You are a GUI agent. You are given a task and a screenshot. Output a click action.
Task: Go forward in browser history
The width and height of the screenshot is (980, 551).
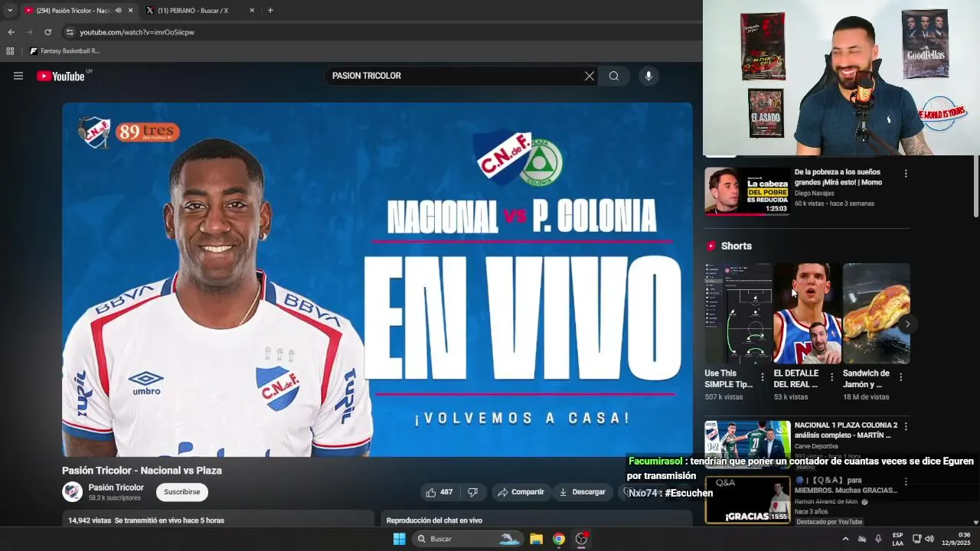click(29, 32)
